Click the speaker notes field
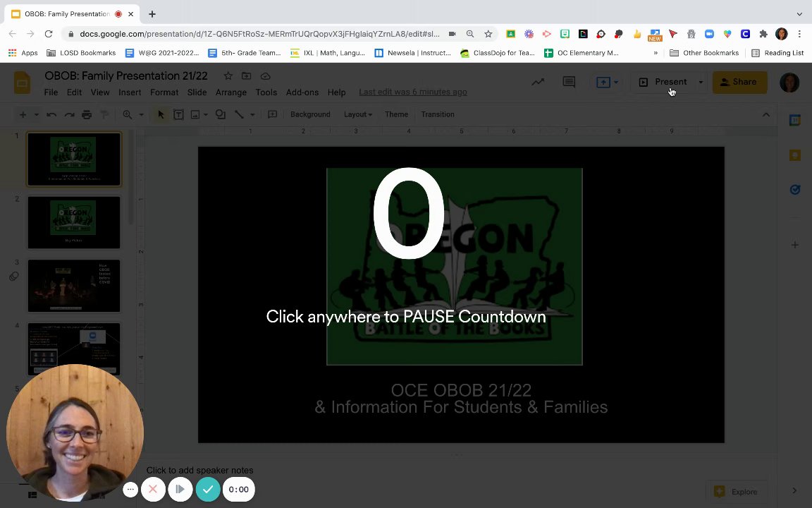Image resolution: width=812 pixels, height=508 pixels. [x=200, y=470]
